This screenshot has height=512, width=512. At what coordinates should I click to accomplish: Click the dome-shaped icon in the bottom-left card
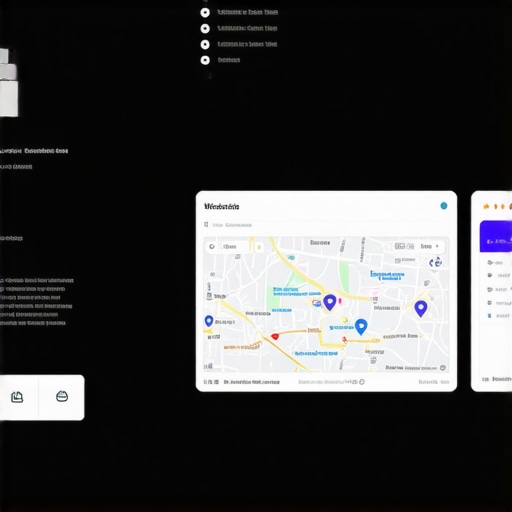[x=62, y=396]
